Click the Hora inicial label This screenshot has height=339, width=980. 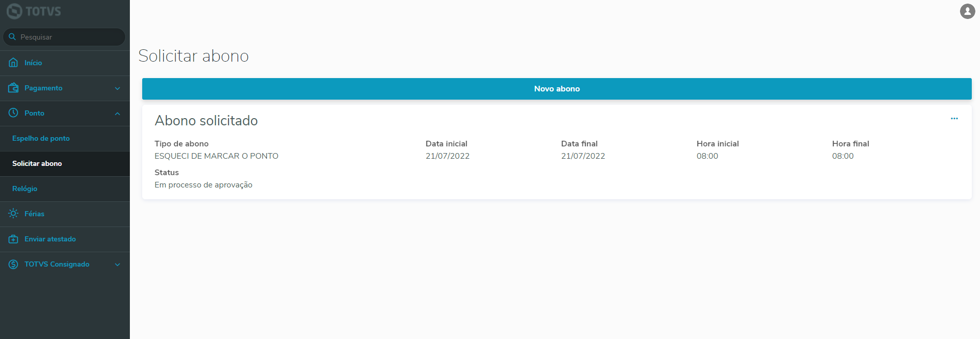pyautogui.click(x=718, y=144)
